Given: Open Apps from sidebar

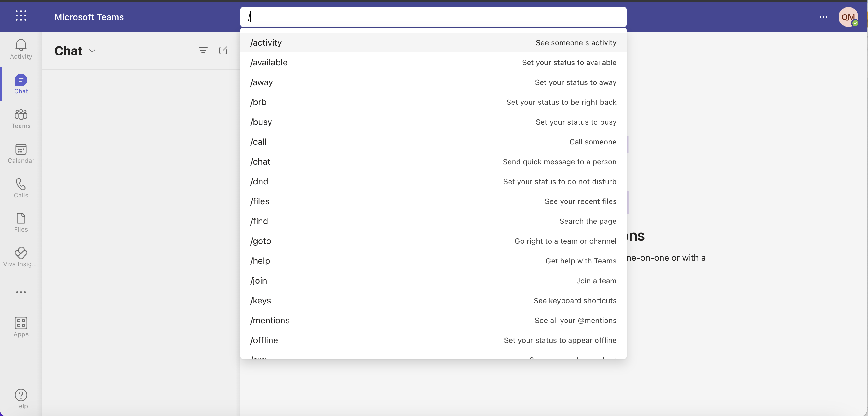Looking at the screenshot, I should click(x=21, y=327).
